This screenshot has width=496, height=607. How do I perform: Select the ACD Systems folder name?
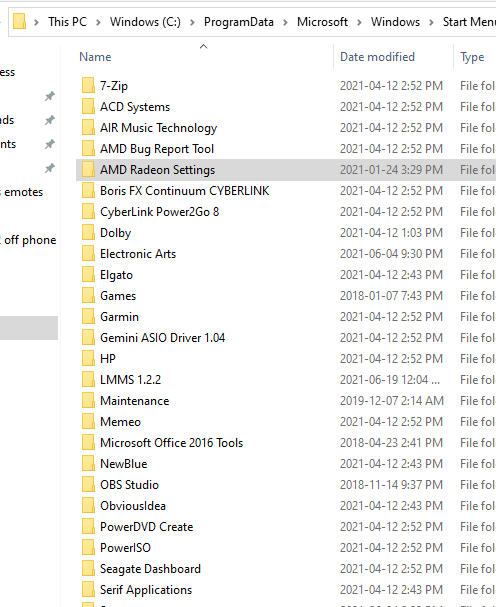(x=135, y=106)
